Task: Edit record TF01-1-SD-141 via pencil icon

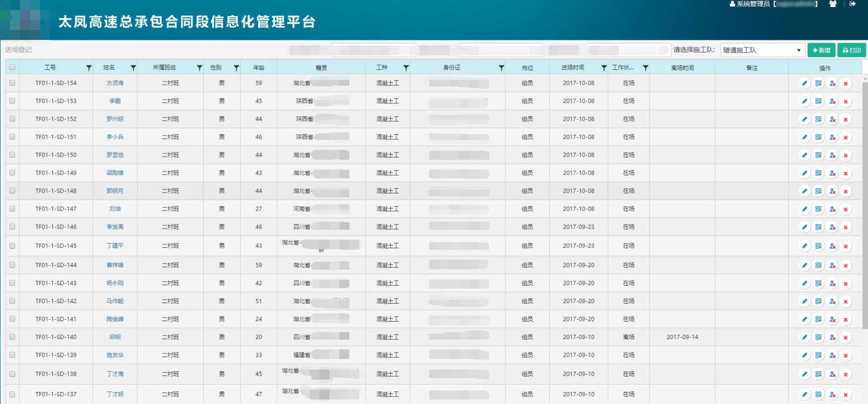Action: point(804,320)
